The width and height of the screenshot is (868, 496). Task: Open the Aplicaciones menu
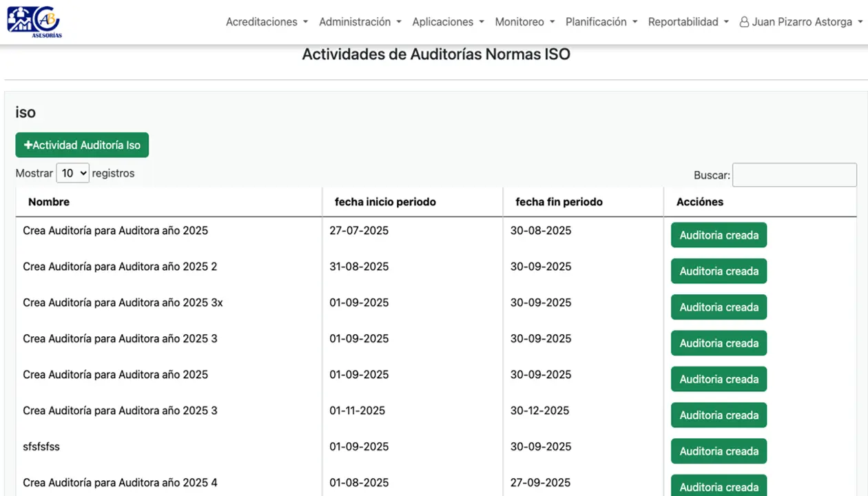pyautogui.click(x=448, y=22)
